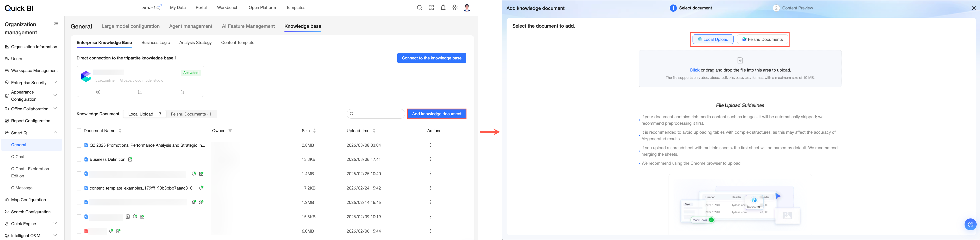This screenshot has width=980, height=240.
Task: Open actions menu for the 6.0MB document
Action: [x=431, y=231]
